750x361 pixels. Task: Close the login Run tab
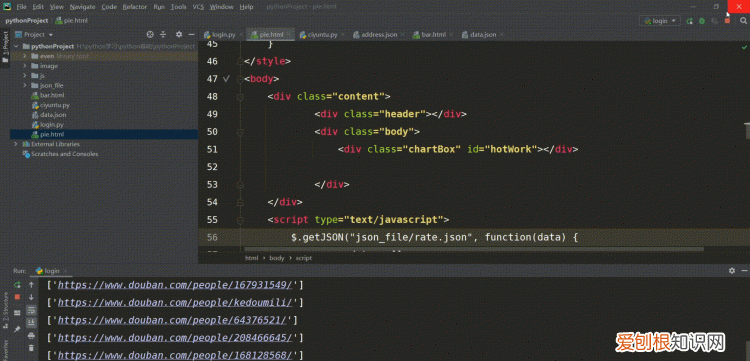[x=66, y=271]
